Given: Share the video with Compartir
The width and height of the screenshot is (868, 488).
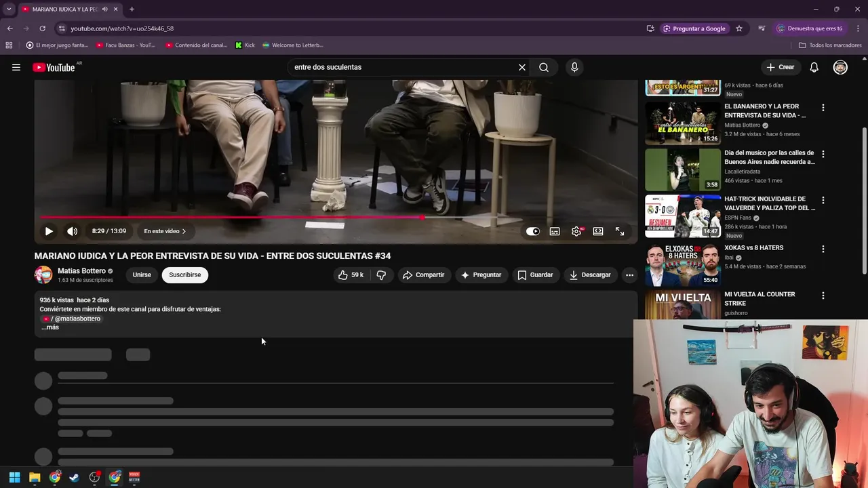Looking at the screenshot, I should coord(423,275).
